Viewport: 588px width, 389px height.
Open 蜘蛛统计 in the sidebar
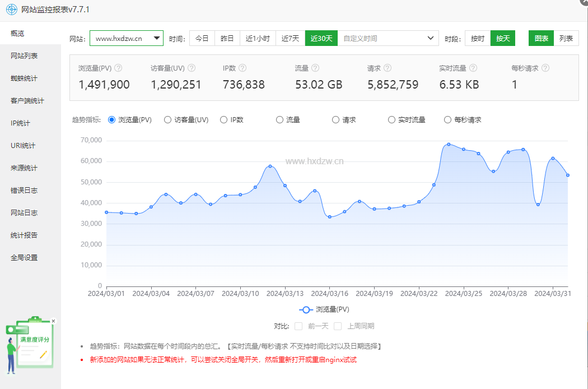pos(24,78)
